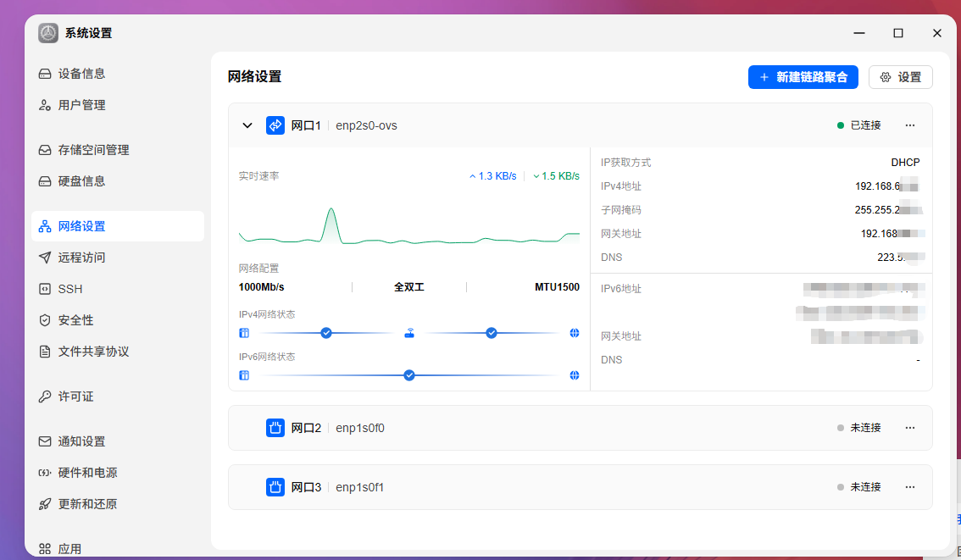
Task: Go to 存储空间管理 page
Action: coord(118,149)
